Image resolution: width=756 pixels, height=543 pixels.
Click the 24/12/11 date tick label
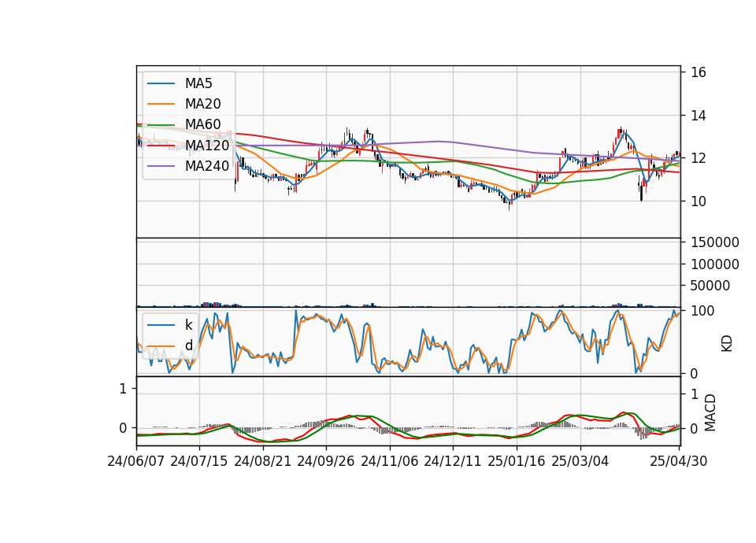click(453, 461)
